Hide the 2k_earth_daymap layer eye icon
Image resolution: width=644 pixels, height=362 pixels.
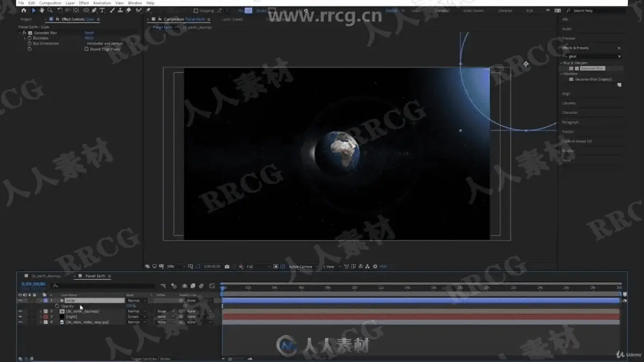(20, 311)
